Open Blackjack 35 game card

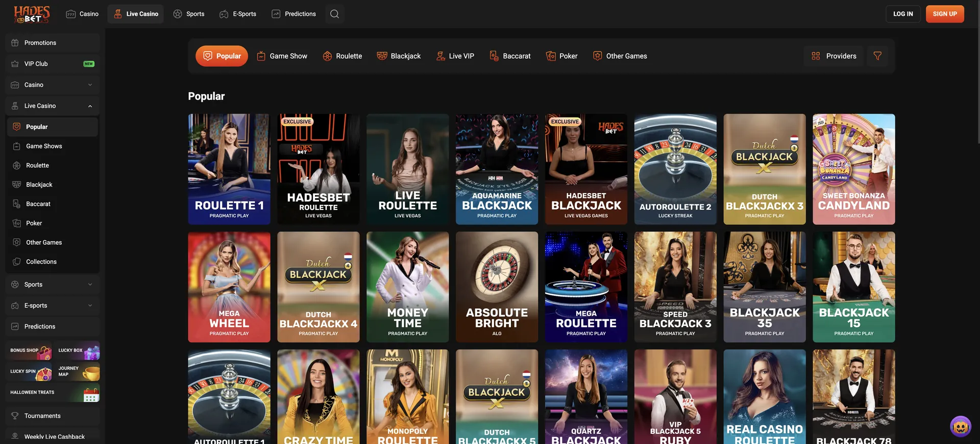[x=765, y=287]
